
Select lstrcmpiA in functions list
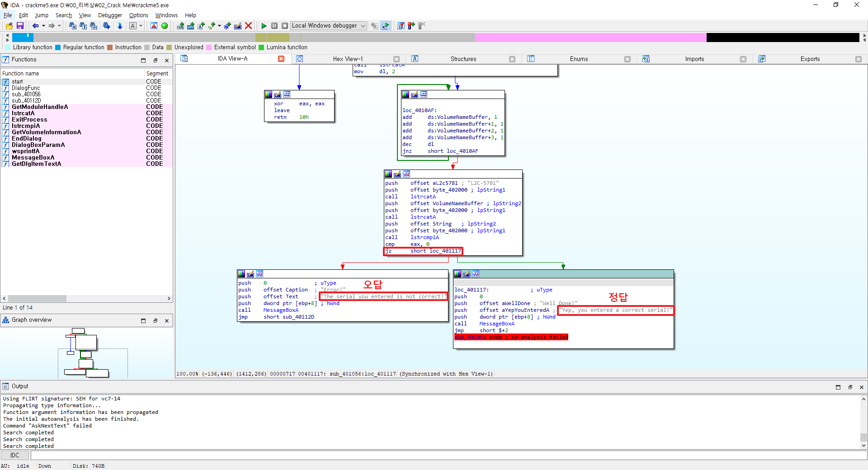pos(86,126)
